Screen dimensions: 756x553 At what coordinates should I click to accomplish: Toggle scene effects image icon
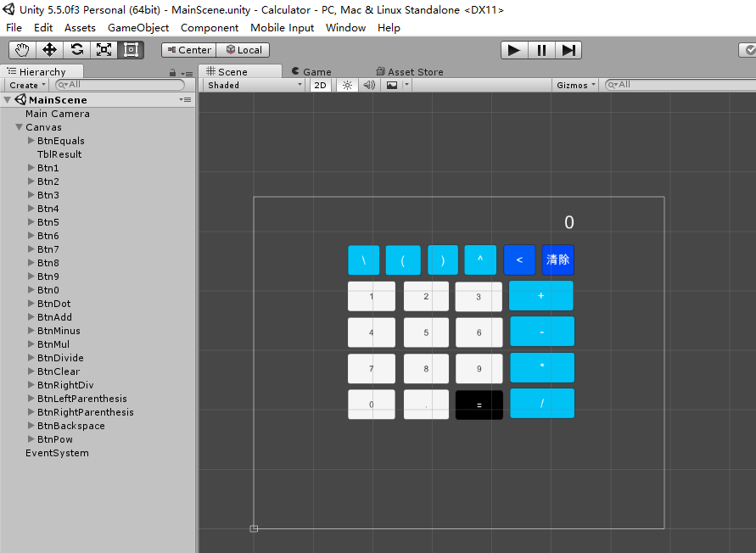coord(392,86)
